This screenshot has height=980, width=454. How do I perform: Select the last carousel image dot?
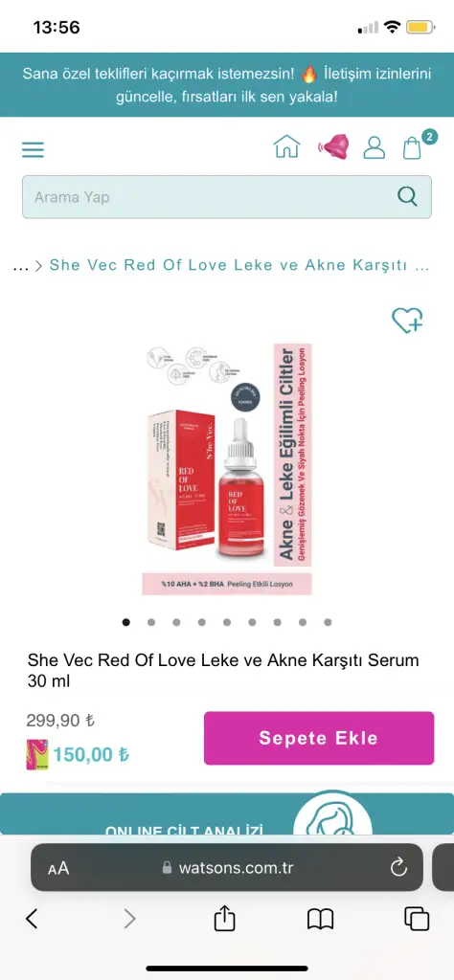tap(328, 622)
